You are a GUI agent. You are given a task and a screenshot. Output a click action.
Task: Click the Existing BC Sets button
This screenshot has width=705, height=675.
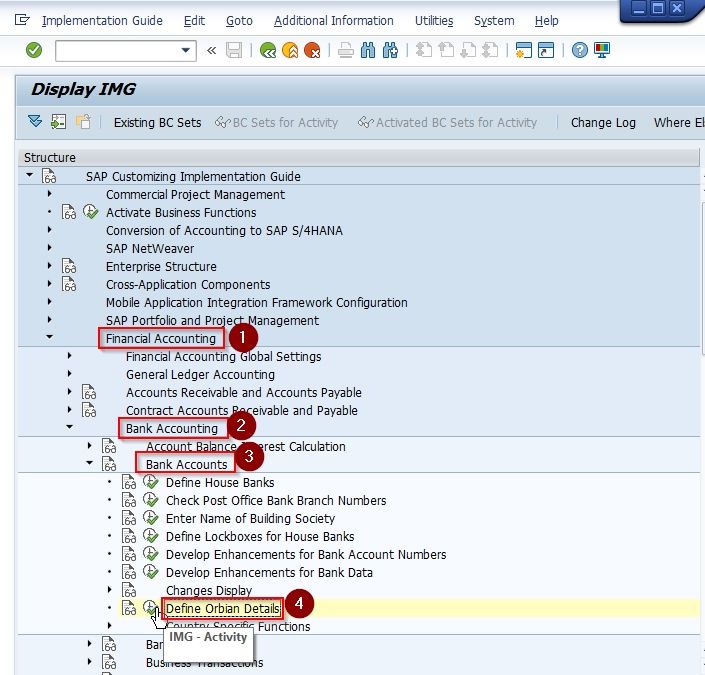pos(157,122)
